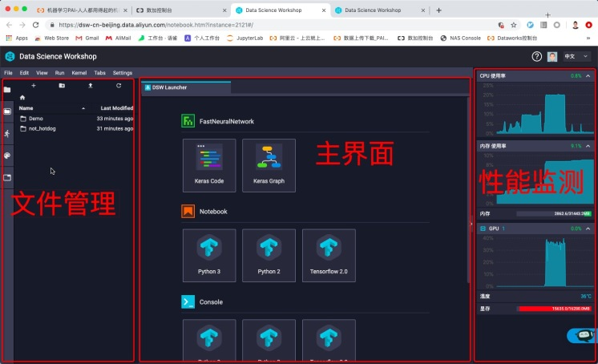Open the help question mark icon

tap(536, 56)
